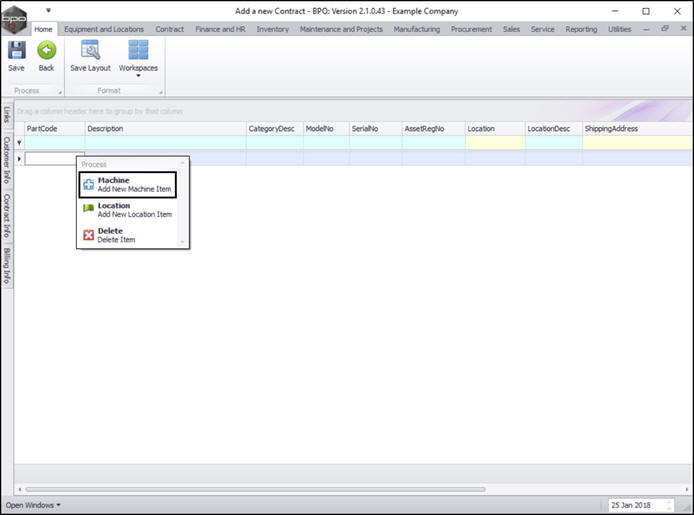Open the Finance and HR tab

[220, 29]
